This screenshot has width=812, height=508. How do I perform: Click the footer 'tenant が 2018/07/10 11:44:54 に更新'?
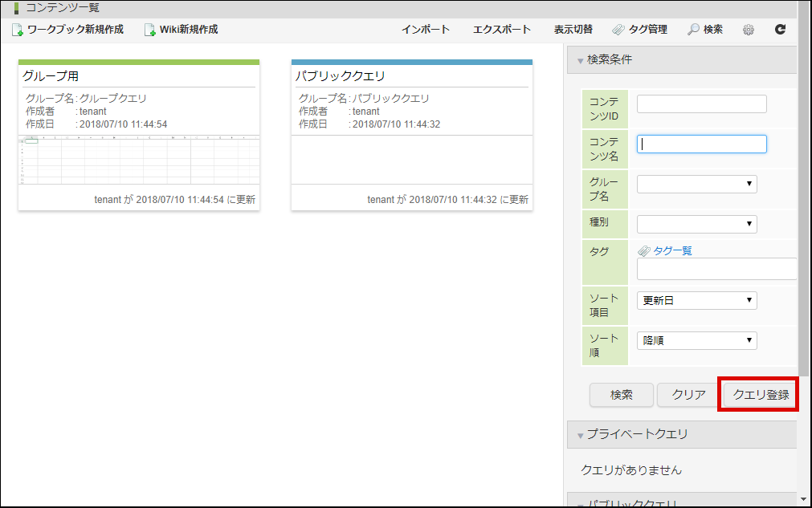(174, 200)
